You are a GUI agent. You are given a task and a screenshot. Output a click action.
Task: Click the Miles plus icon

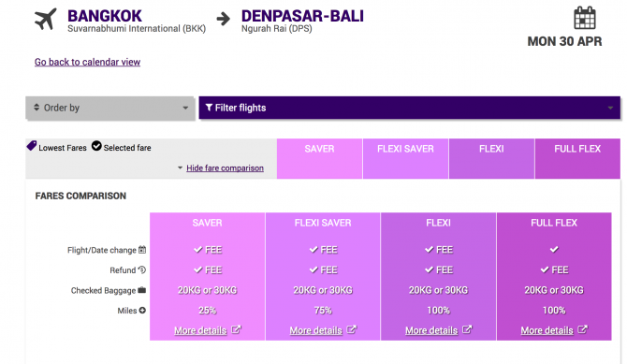(142, 310)
